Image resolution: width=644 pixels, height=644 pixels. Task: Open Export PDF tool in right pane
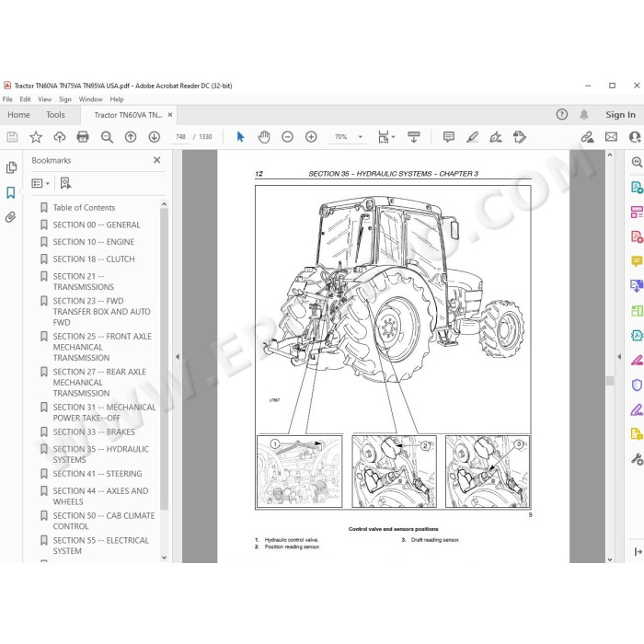point(637,188)
